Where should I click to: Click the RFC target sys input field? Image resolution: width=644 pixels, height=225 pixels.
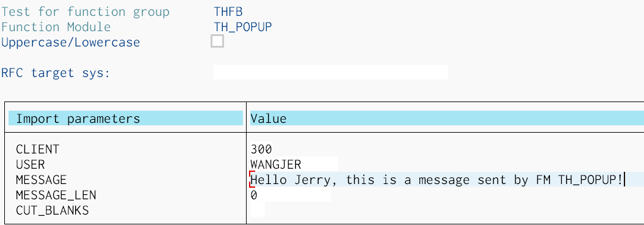[331, 72]
